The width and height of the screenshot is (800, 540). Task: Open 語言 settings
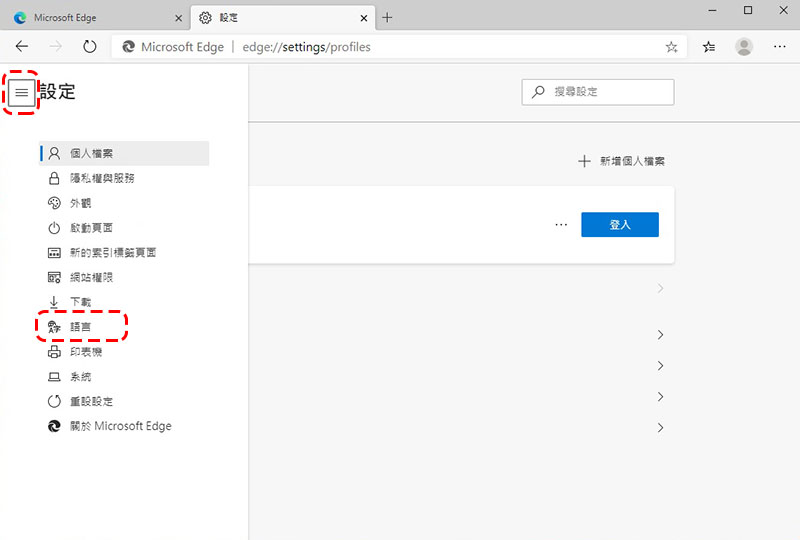pyautogui.click(x=124, y=327)
